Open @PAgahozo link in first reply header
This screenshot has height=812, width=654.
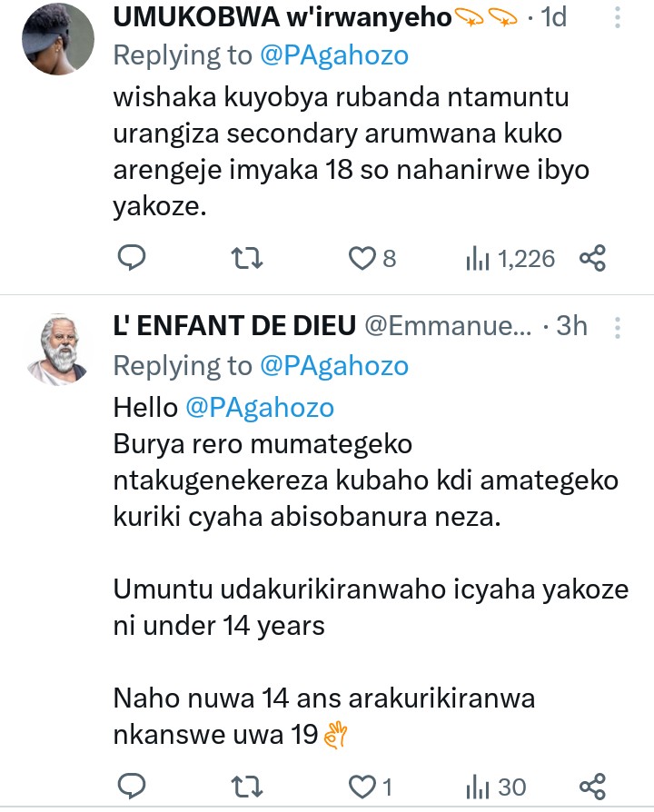[334, 55]
